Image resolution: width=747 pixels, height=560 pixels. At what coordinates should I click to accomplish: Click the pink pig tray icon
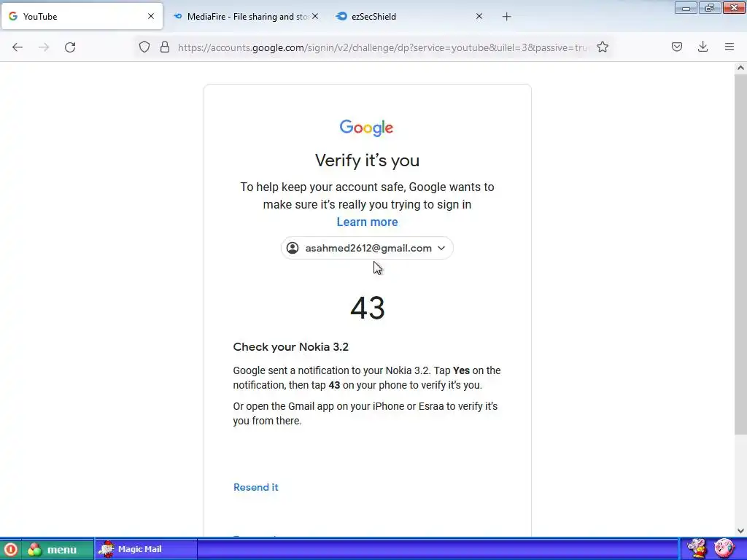(x=724, y=548)
